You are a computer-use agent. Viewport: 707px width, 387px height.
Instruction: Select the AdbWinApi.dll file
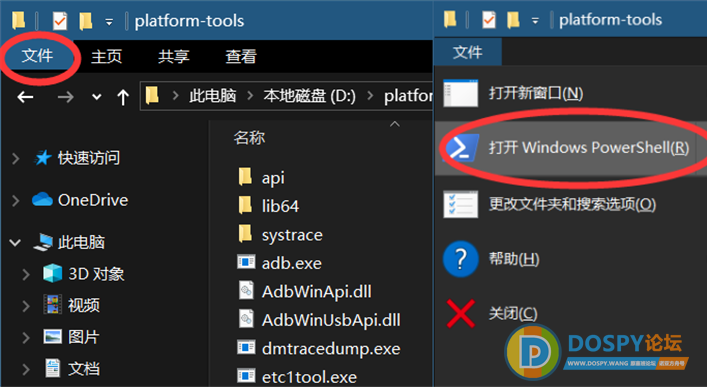point(317,291)
